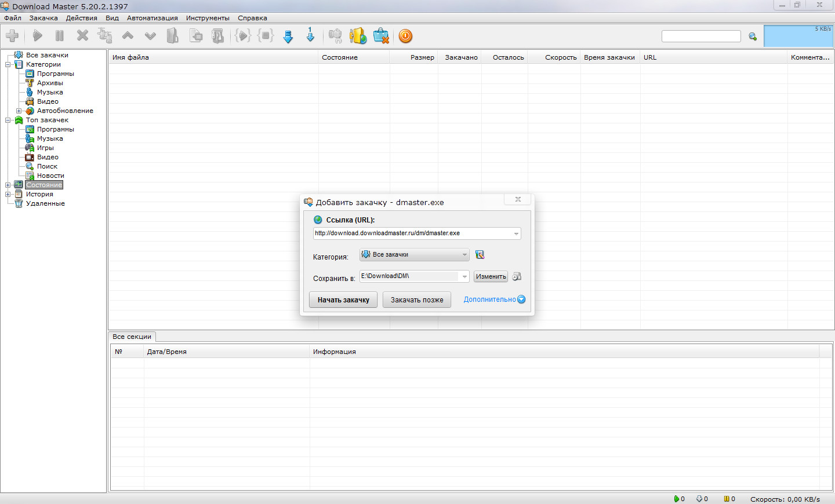Click the Start download play icon
The height and width of the screenshot is (504, 835).
click(x=38, y=36)
